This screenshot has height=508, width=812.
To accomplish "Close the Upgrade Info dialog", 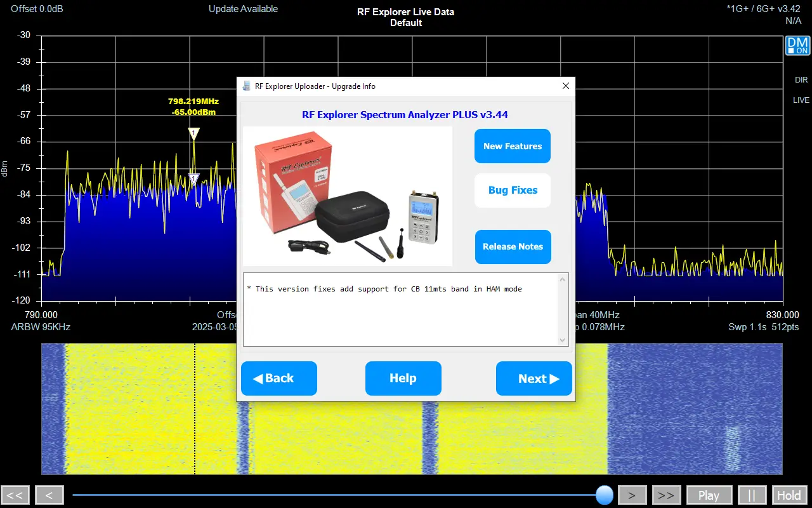I will 566,86.
